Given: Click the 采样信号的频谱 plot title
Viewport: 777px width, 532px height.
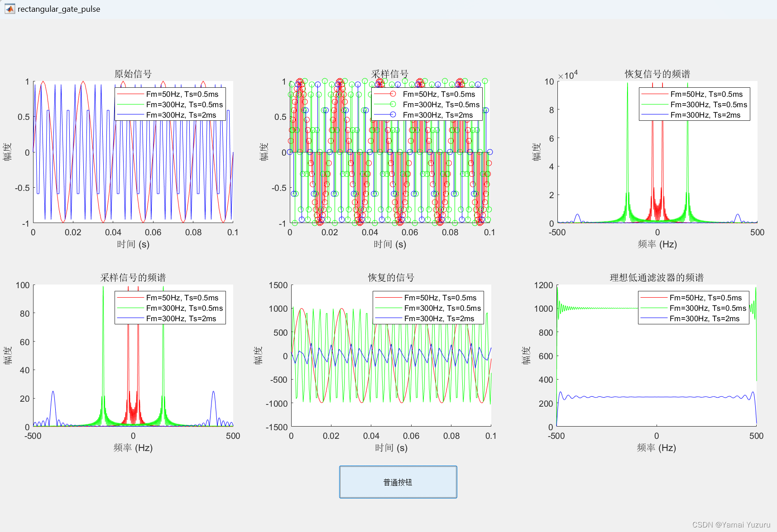Looking at the screenshot, I should 133,277.
